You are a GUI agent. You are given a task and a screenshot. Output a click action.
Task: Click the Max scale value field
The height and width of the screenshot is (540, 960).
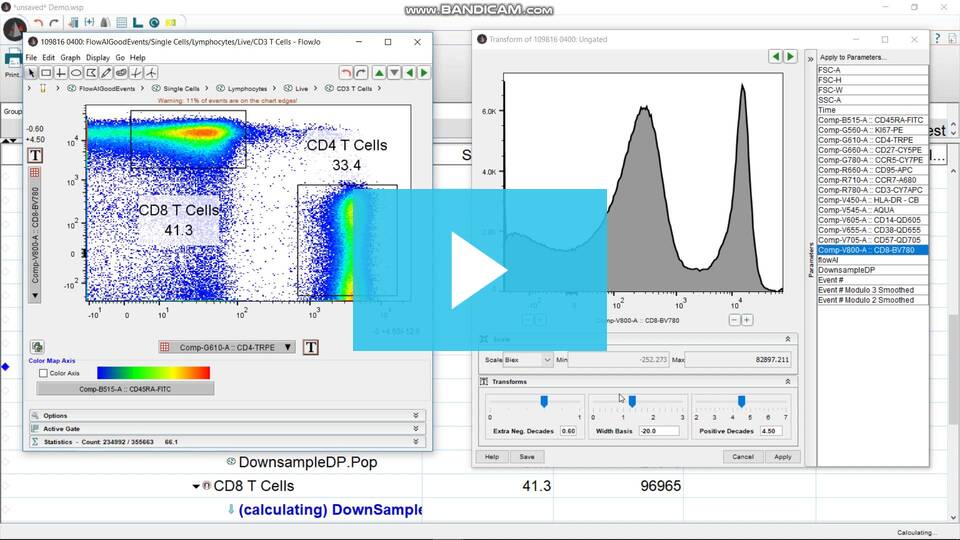[x=738, y=360]
